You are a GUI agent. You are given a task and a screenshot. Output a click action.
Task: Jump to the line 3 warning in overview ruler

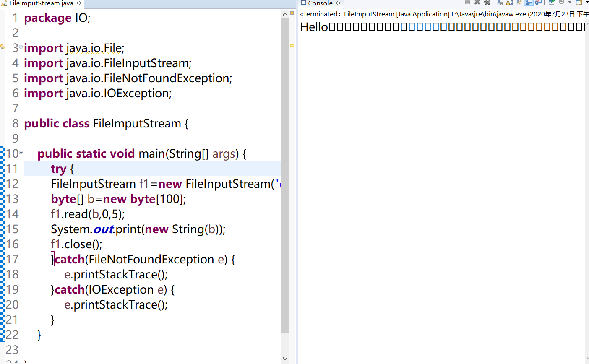coord(292,45)
